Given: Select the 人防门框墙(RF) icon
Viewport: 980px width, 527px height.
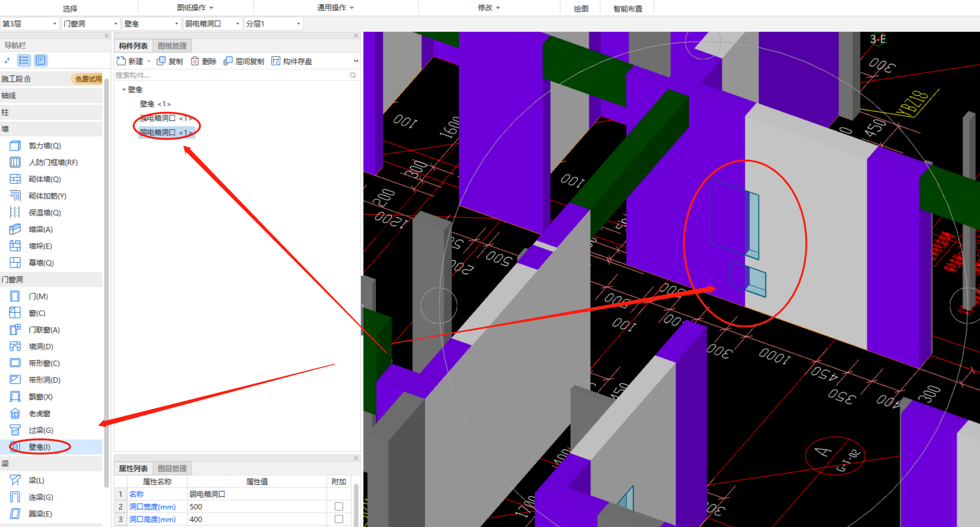Looking at the screenshot, I should [x=15, y=163].
